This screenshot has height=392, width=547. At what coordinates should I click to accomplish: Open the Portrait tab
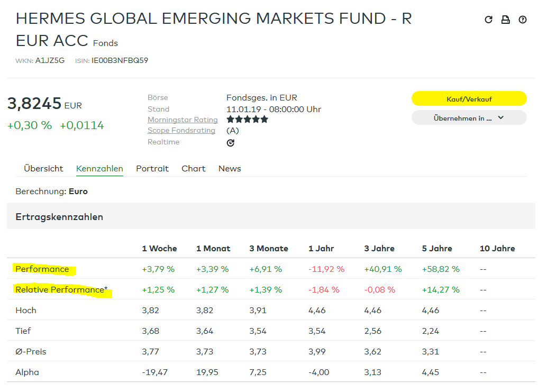pyautogui.click(x=152, y=169)
